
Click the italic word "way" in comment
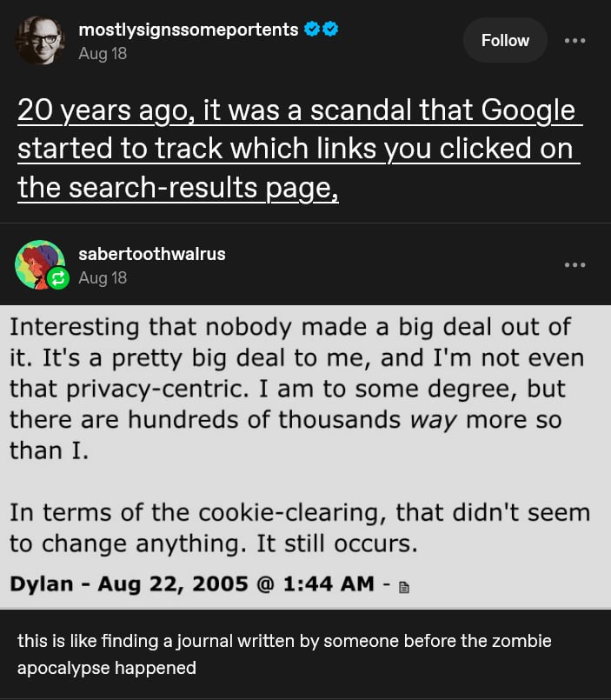(435, 420)
